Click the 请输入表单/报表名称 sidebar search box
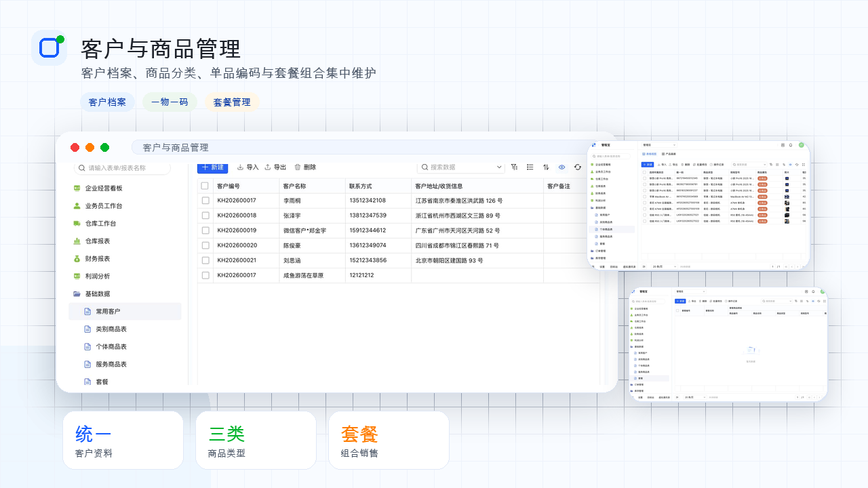868x488 pixels. (x=122, y=168)
